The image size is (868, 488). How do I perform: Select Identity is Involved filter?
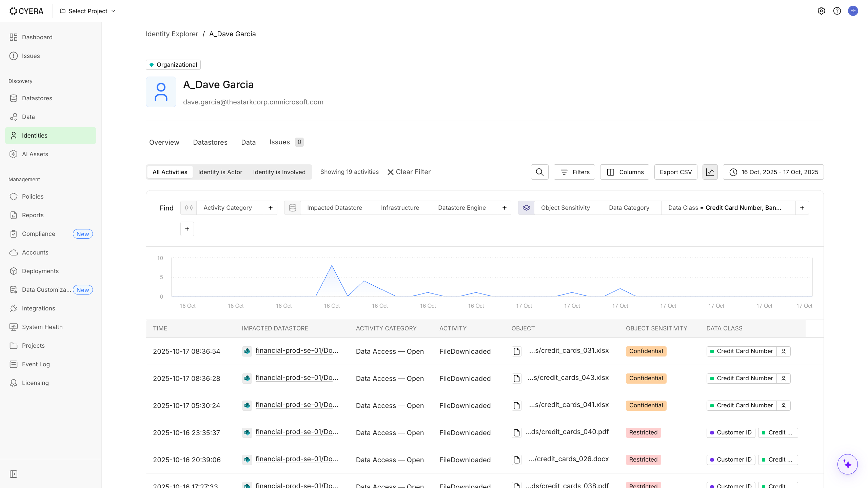279,172
